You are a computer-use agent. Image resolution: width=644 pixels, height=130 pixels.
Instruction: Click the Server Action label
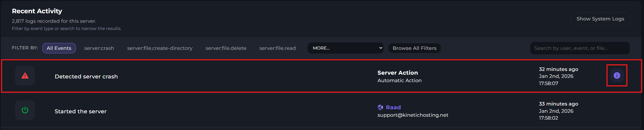click(x=397, y=73)
